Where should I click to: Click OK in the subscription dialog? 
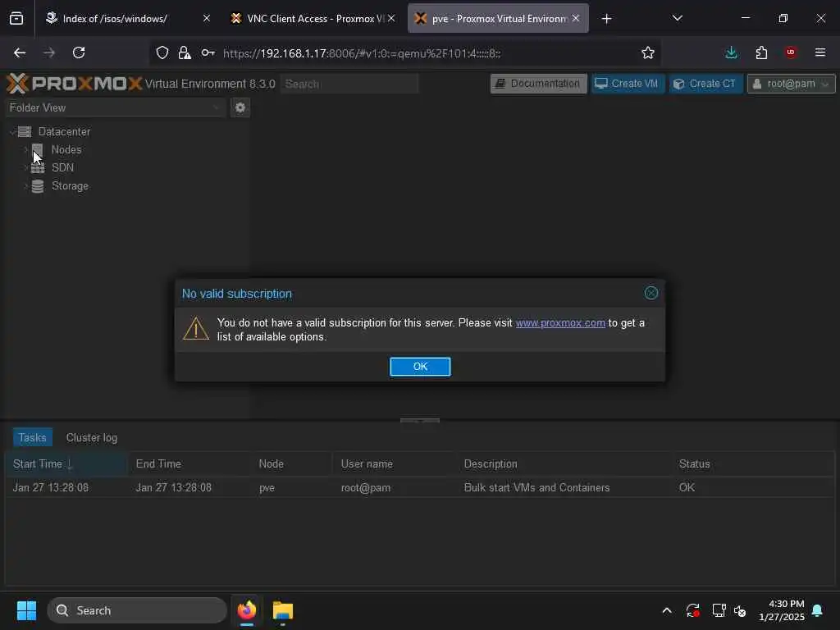pos(420,367)
